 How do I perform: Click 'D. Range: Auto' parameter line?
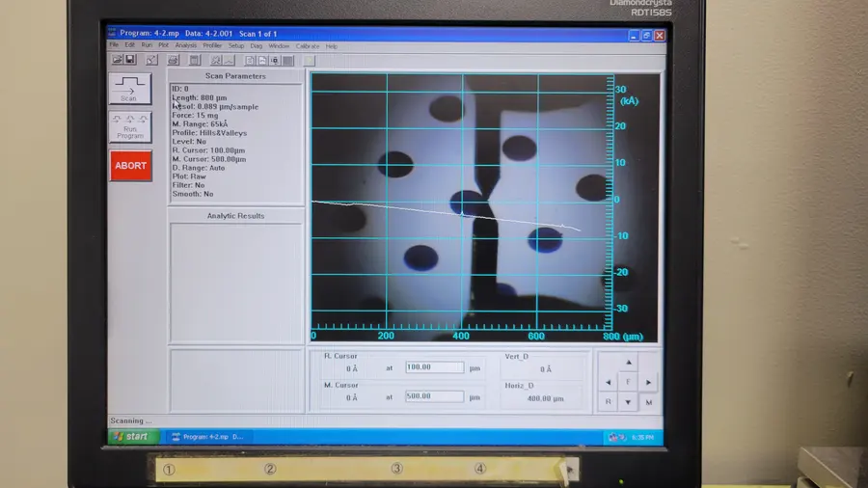point(198,168)
